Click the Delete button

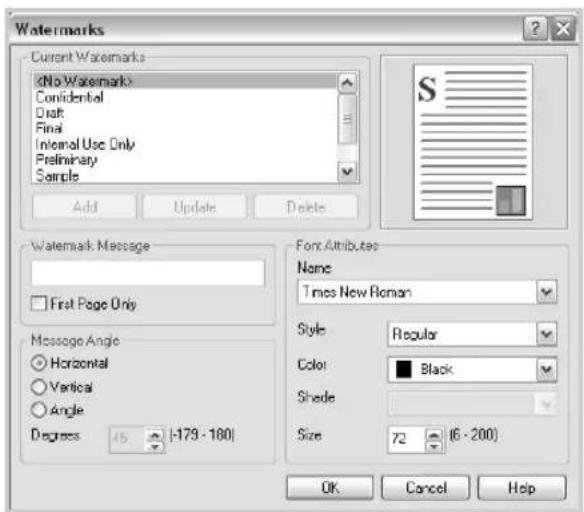306,206
